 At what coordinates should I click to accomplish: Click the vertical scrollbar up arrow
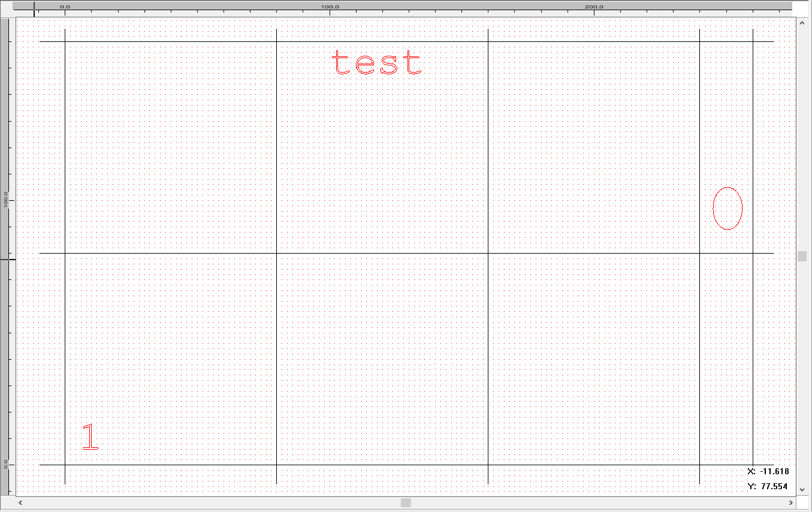[802, 23]
